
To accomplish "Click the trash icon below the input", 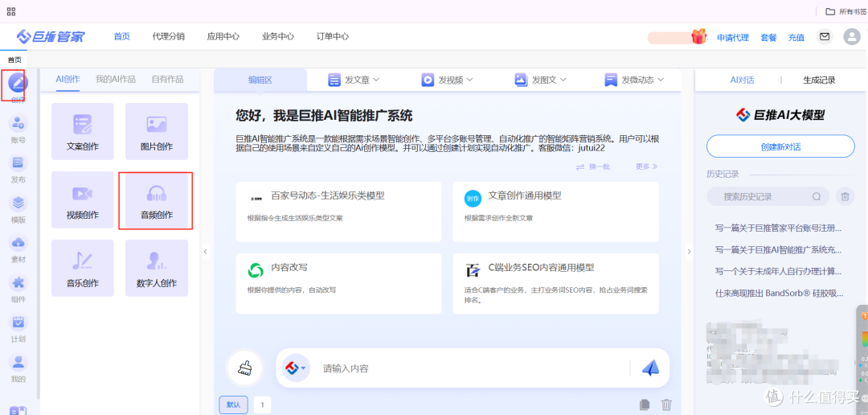I will pyautogui.click(x=666, y=405).
